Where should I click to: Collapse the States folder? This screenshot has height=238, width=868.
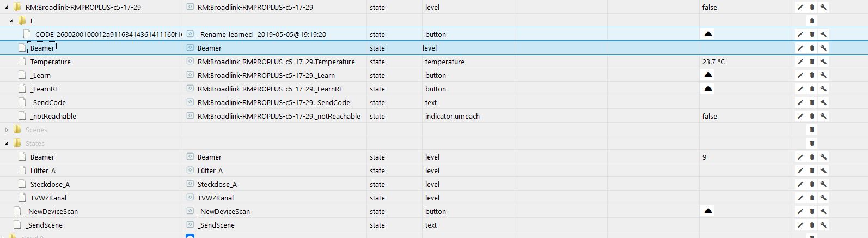tap(7, 143)
